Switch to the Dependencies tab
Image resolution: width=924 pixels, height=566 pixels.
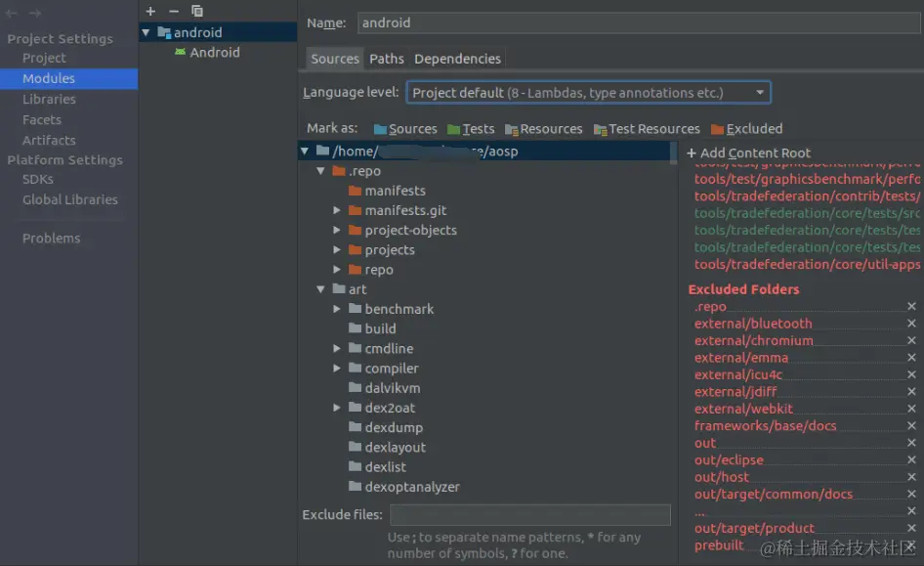point(457,59)
